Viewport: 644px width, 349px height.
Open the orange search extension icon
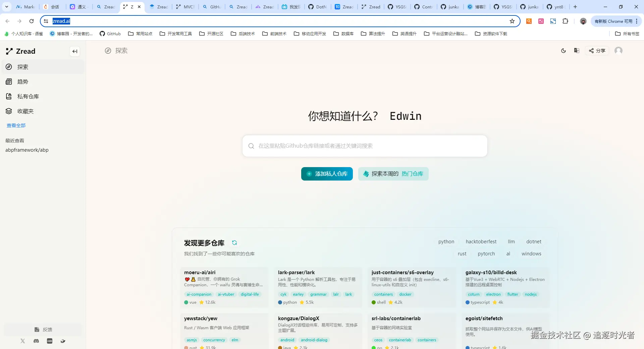(x=529, y=21)
